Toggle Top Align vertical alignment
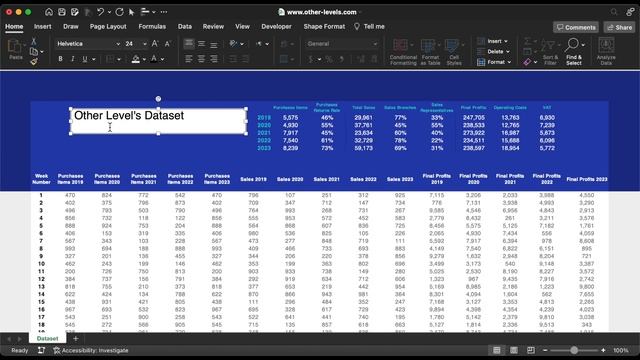This screenshot has width=640, height=360. coord(189,44)
